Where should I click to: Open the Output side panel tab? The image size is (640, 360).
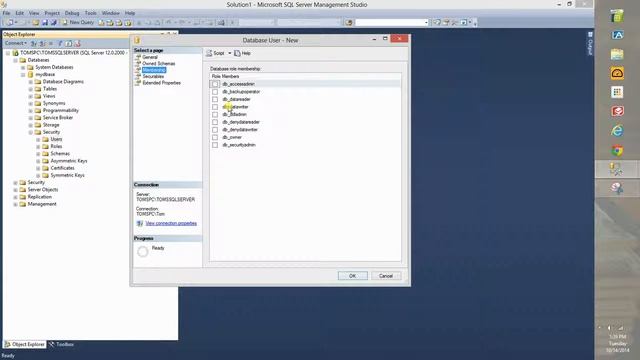tap(590, 44)
